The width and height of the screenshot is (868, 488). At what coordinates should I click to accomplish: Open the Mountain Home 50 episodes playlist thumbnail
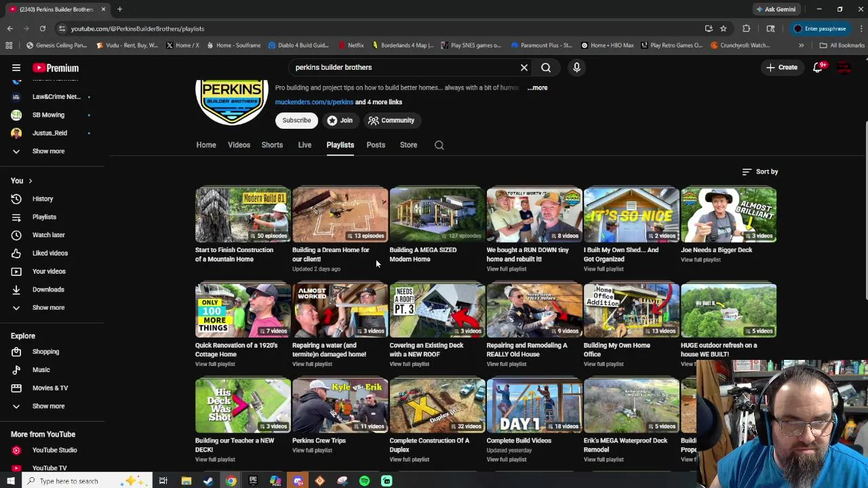click(243, 216)
